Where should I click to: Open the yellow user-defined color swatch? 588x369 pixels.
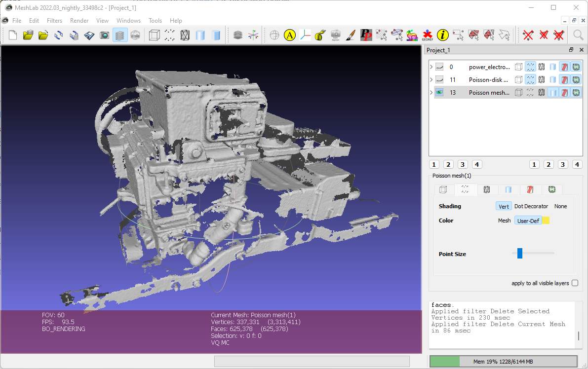pos(546,221)
